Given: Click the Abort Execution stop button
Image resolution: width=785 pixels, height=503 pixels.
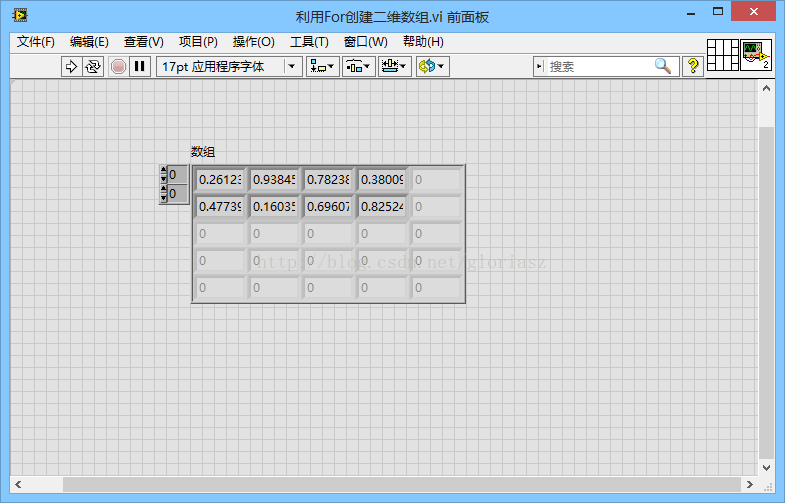Looking at the screenshot, I should pyautogui.click(x=118, y=67).
